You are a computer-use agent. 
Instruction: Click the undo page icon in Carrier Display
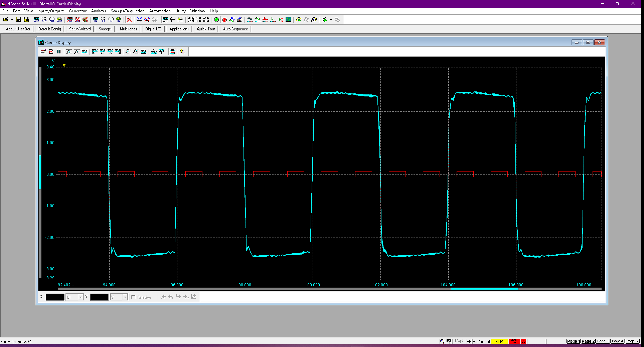tap(51, 52)
